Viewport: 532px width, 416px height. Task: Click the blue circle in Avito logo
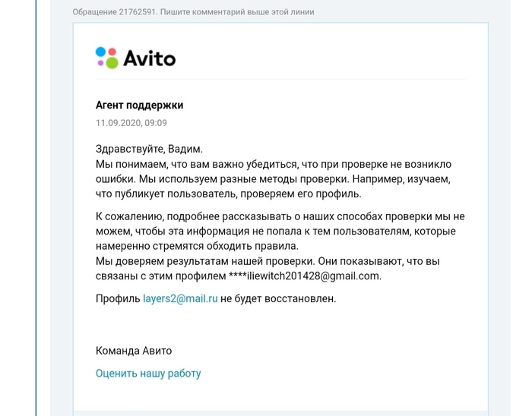[x=100, y=51]
